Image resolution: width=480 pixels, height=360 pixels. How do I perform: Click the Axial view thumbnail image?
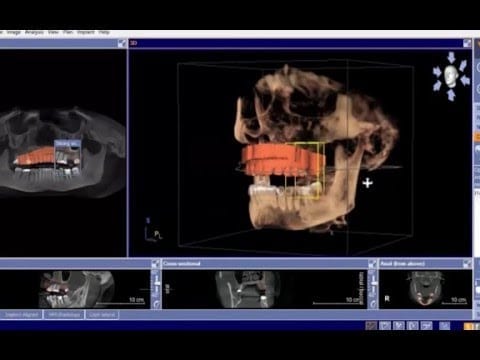425,289
